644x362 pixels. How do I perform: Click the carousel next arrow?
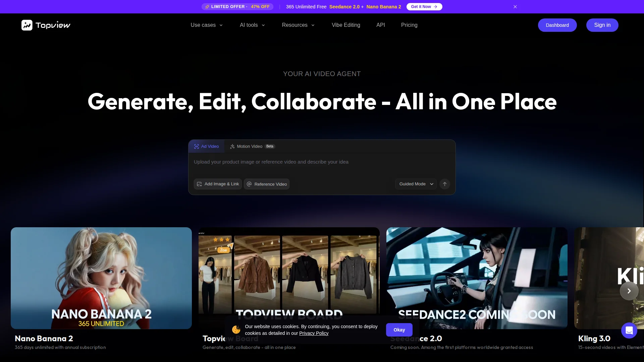(x=629, y=291)
